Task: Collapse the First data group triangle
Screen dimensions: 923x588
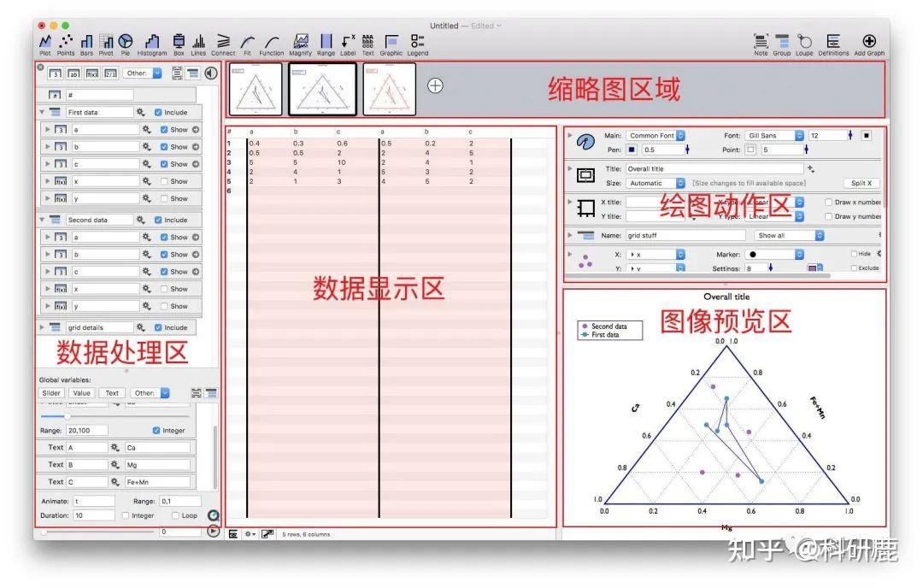Action: [41, 112]
